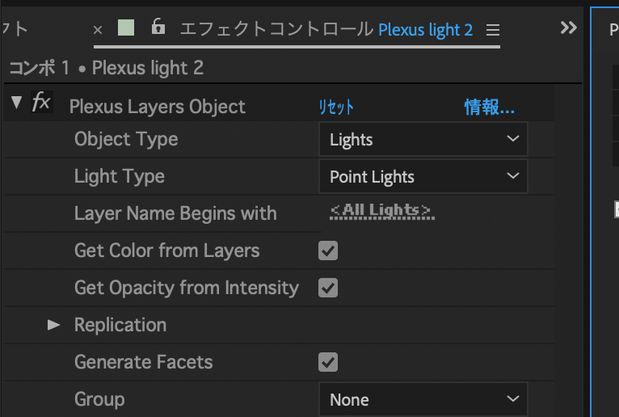Click the Generate Facets property label
This screenshot has height=417, width=619.
tap(144, 362)
